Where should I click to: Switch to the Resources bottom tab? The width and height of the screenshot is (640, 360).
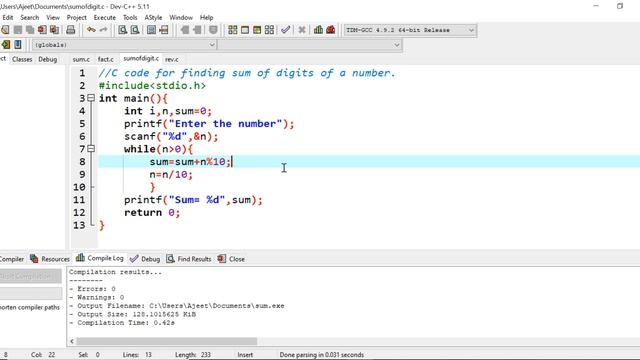(x=50, y=259)
